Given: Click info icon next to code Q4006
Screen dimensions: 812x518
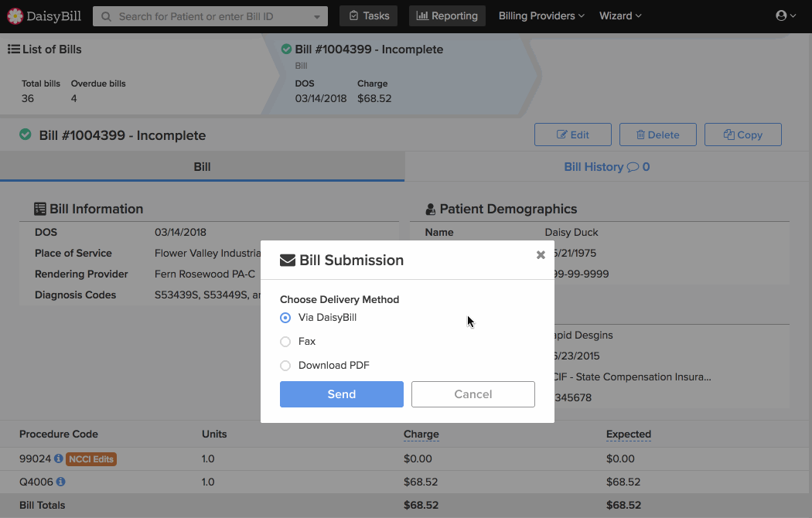Looking at the screenshot, I should pos(60,482).
